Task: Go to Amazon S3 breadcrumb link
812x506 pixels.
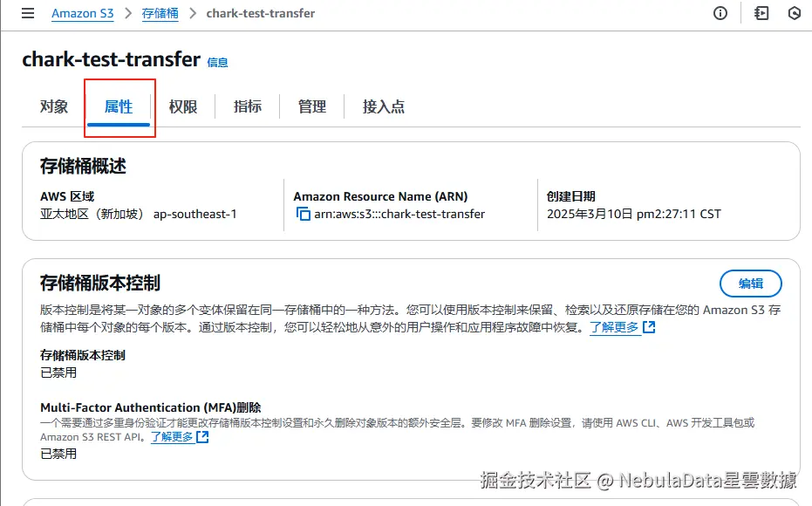Action: coord(82,13)
